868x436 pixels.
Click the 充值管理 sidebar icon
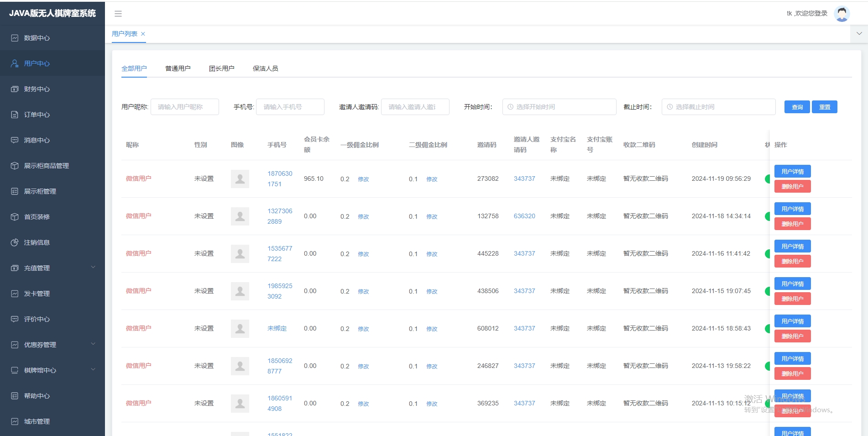click(15, 268)
